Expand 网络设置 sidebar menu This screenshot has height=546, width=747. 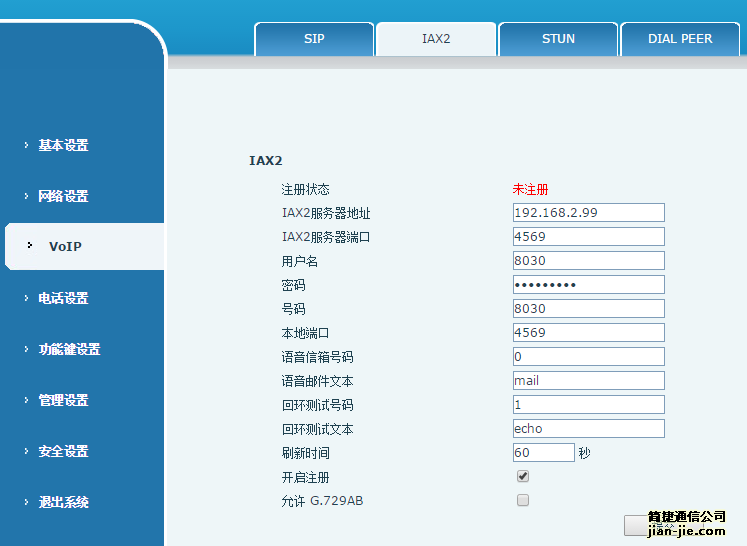[63, 196]
